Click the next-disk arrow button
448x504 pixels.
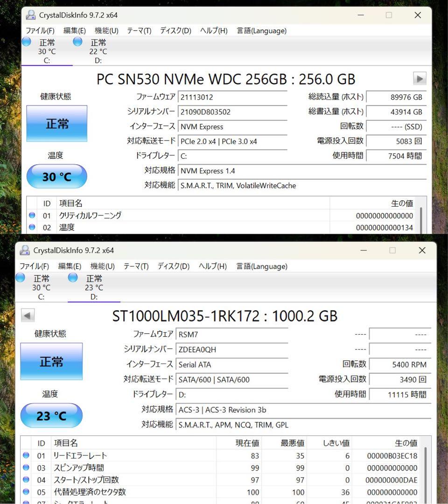419,78
